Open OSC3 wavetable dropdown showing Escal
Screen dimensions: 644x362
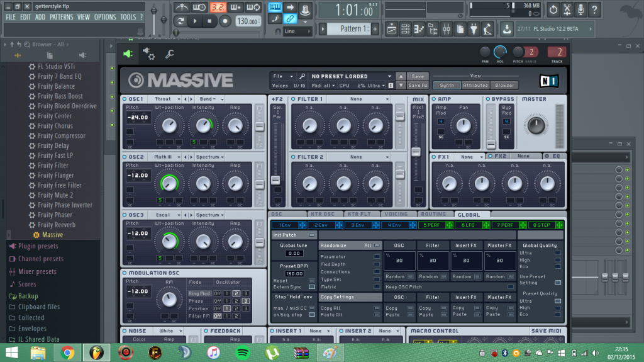[x=167, y=215]
